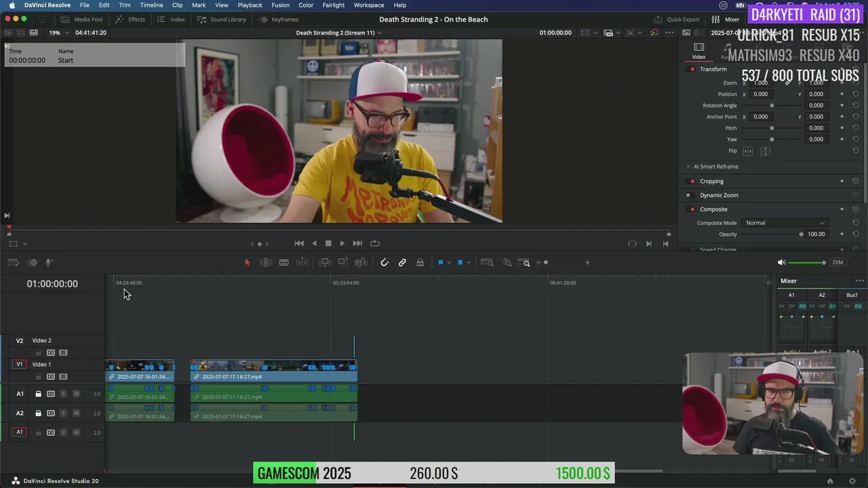Open the viewer options three-dot menu
Screen dimensions: 868x488
[669, 33]
